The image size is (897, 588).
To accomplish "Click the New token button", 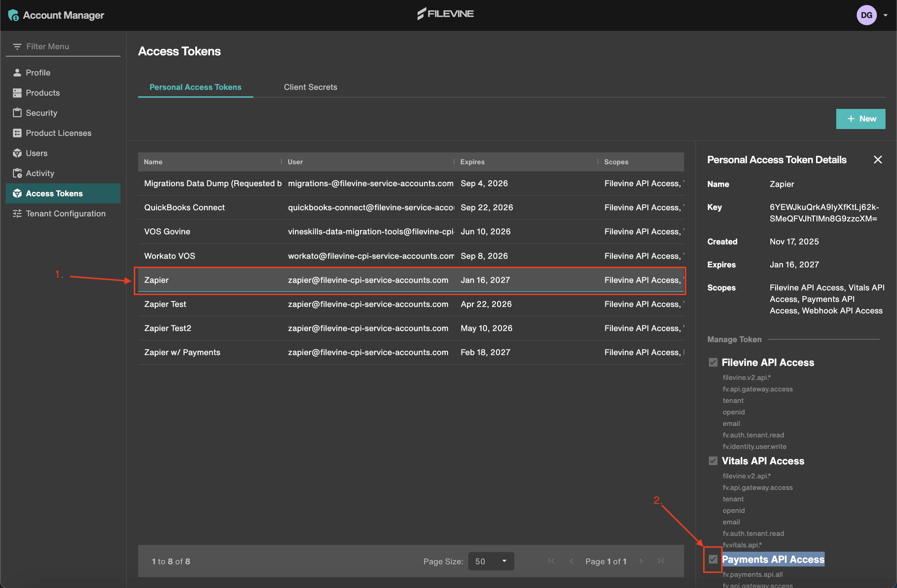I will click(x=860, y=119).
